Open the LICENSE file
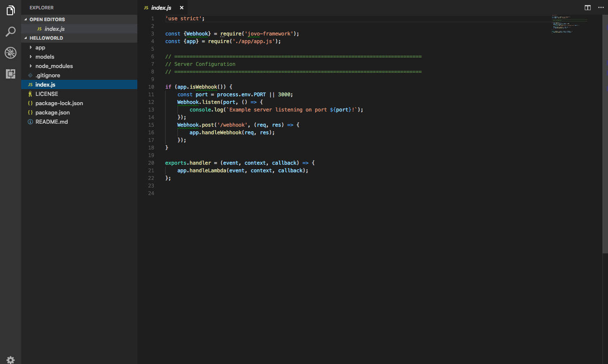This screenshot has height=364, width=608. tap(79, 94)
